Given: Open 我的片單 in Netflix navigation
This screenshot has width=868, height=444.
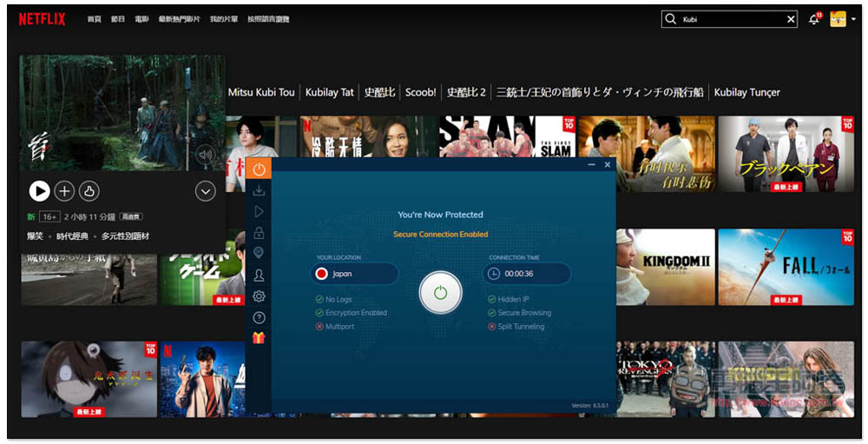Looking at the screenshot, I should pyautogui.click(x=223, y=19).
